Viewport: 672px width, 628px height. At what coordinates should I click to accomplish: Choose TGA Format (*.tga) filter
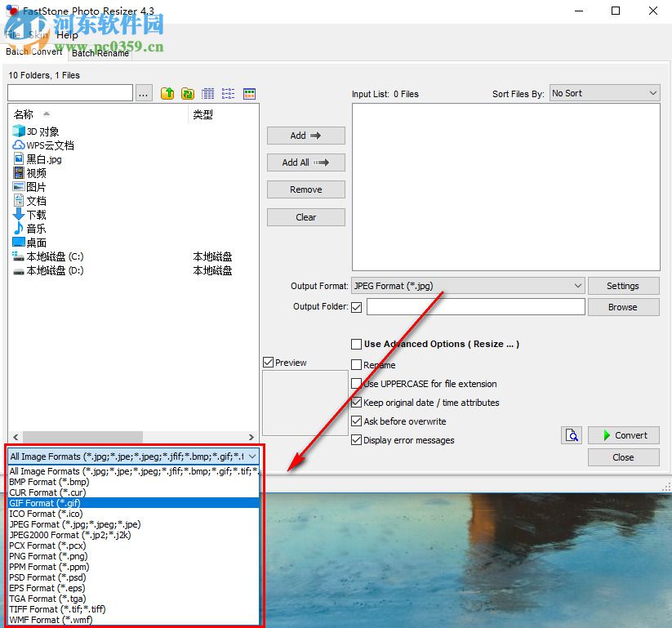coord(134,599)
